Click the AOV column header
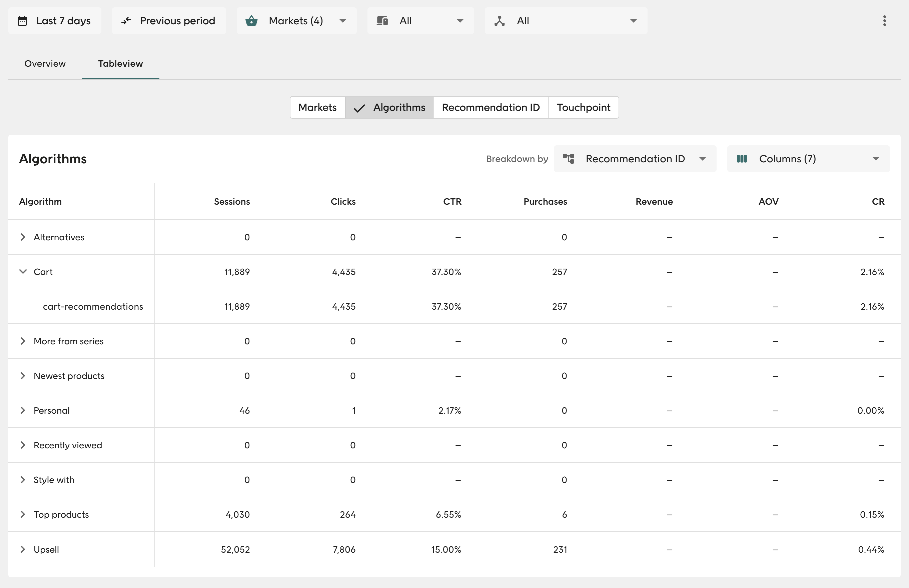 click(769, 202)
